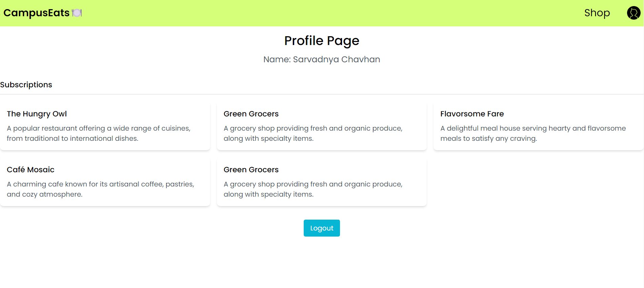
Task: Select the Sarvadnya Chavhan name text
Action: coord(336,59)
